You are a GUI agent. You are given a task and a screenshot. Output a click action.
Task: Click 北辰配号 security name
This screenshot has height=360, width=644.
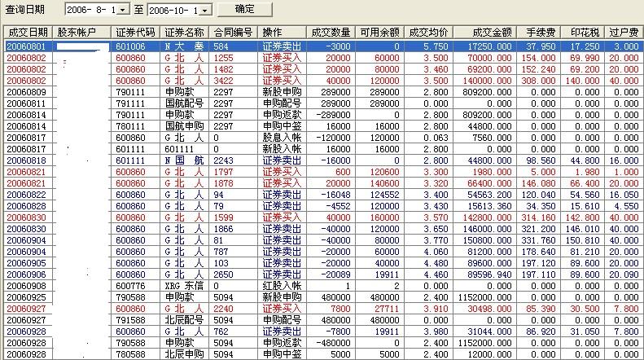[x=185, y=320]
